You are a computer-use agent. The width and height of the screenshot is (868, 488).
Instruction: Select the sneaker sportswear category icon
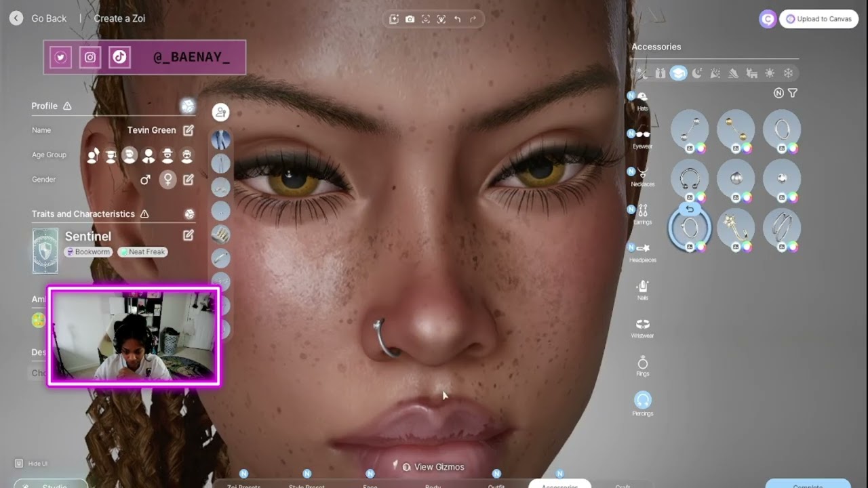click(x=734, y=73)
